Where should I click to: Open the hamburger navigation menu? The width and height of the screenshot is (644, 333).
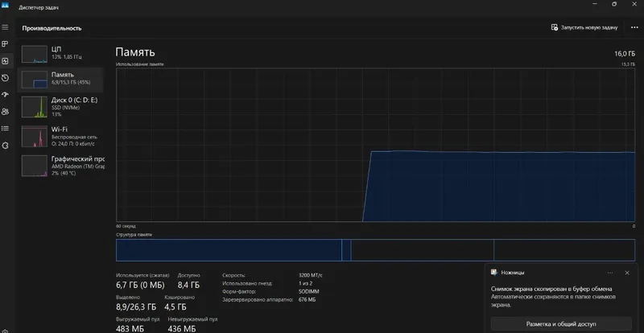5,27
